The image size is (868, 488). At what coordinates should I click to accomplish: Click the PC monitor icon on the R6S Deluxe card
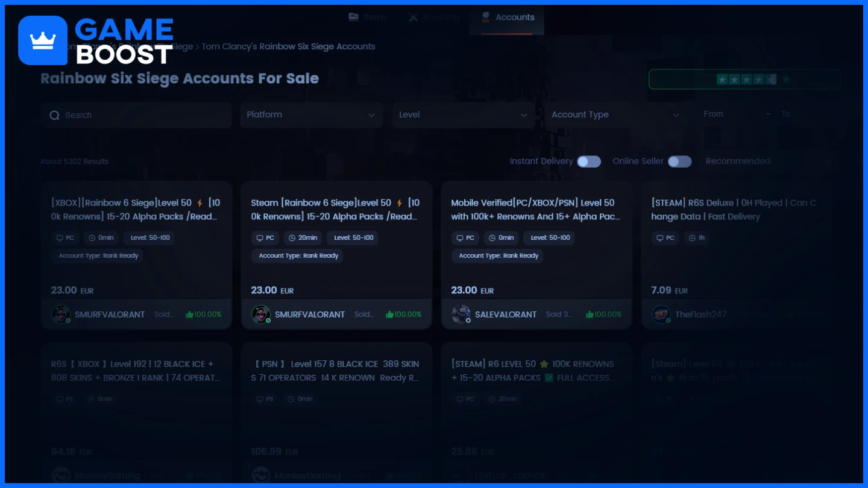(x=660, y=238)
